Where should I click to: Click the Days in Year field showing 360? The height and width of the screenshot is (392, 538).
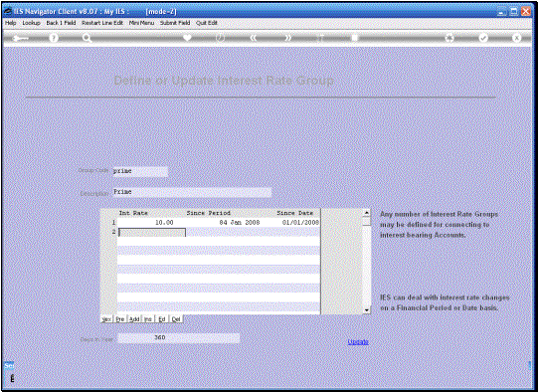[179, 337]
